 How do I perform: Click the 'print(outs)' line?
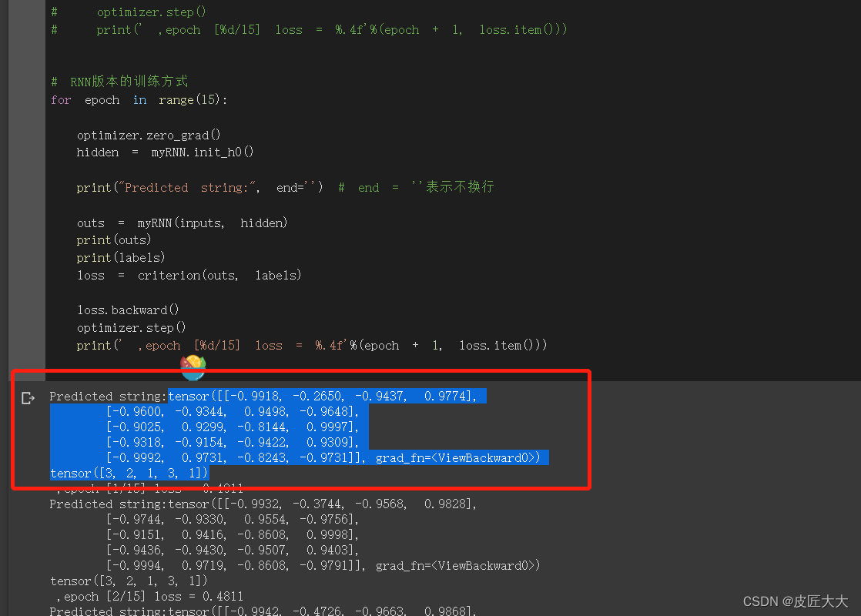click(x=114, y=240)
